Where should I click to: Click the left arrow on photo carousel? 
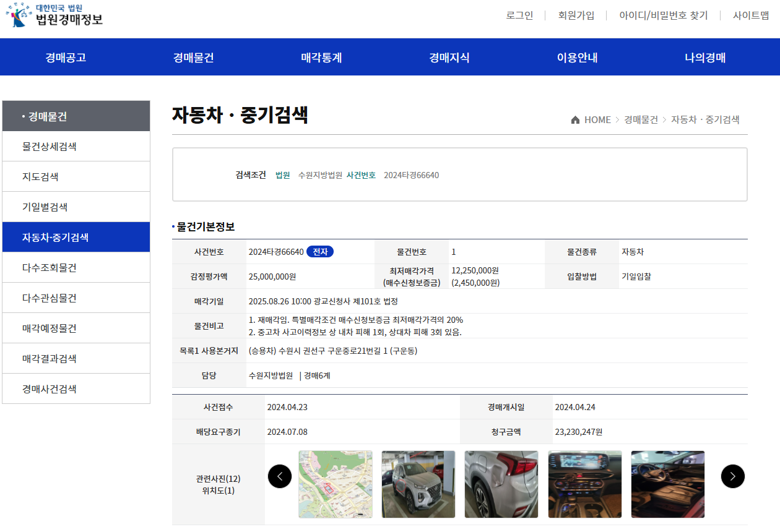pyautogui.click(x=280, y=476)
